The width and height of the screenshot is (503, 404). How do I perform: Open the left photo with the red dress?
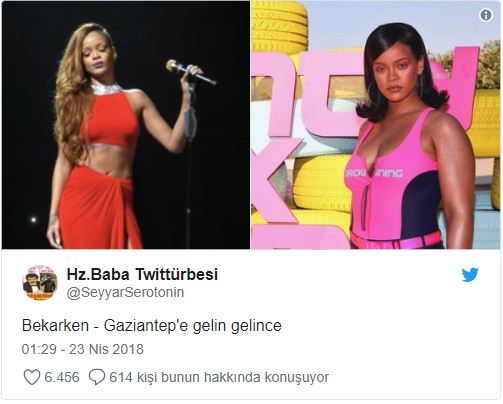126,125
